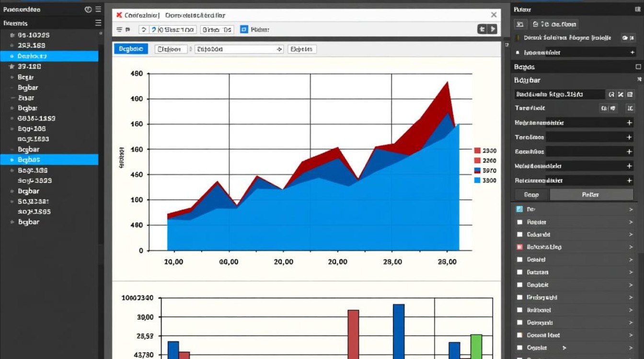Click the cross icon next to right panel name field

[x=621, y=94]
